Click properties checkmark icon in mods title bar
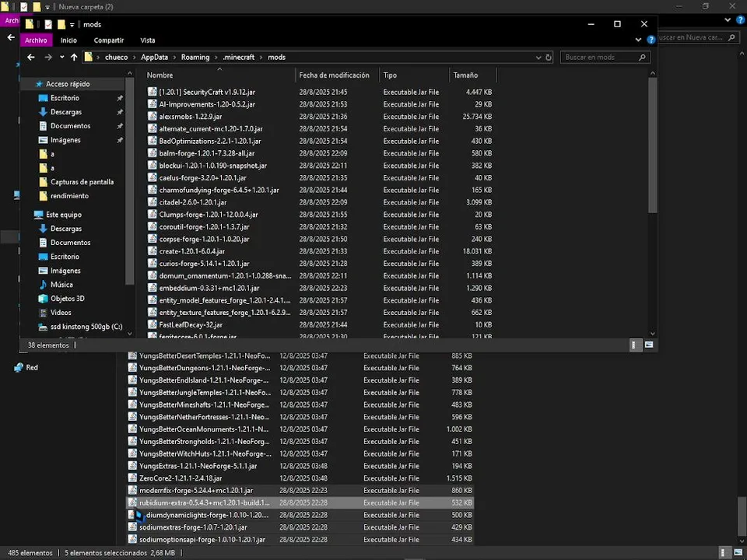 48,24
